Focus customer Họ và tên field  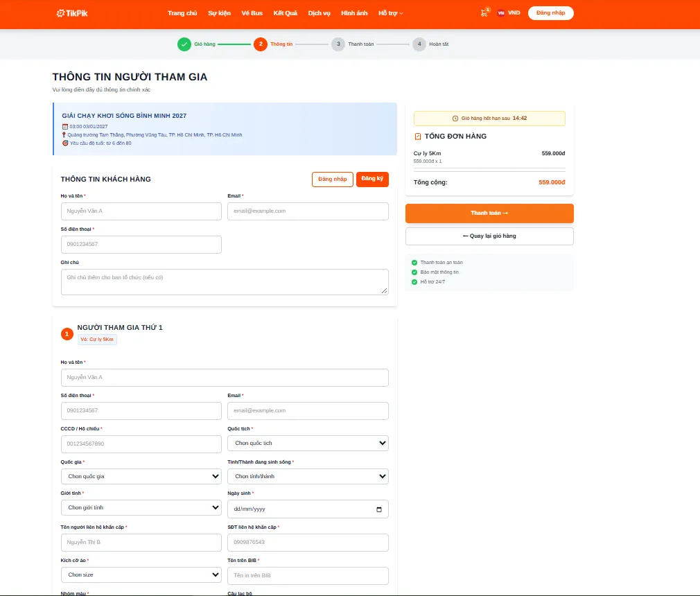click(x=141, y=211)
